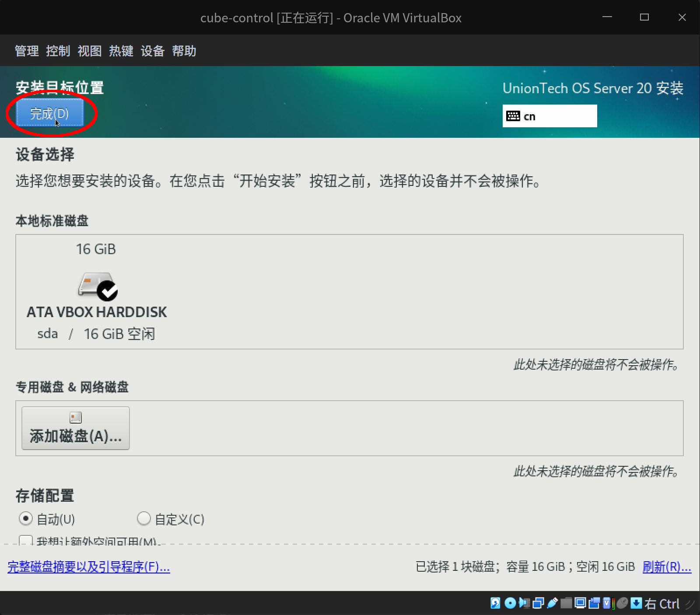Open the 设备 menu
The image size is (700, 615).
[x=152, y=51]
